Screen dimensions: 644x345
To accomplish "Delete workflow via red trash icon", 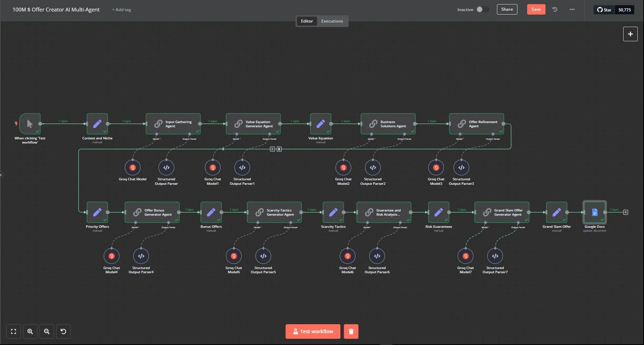I will [x=351, y=331].
